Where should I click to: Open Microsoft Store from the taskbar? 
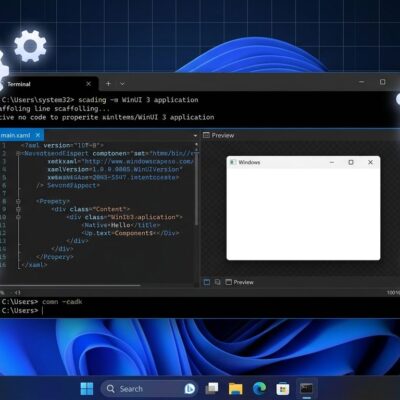(283, 389)
